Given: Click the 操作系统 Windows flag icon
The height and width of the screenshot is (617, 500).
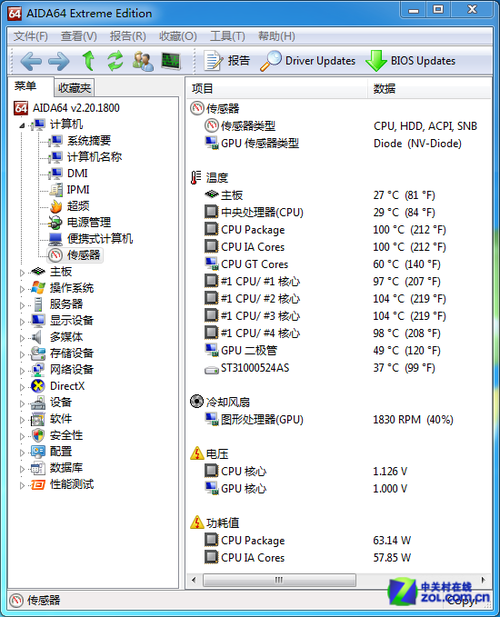Looking at the screenshot, I should click(x=38, y=288).
